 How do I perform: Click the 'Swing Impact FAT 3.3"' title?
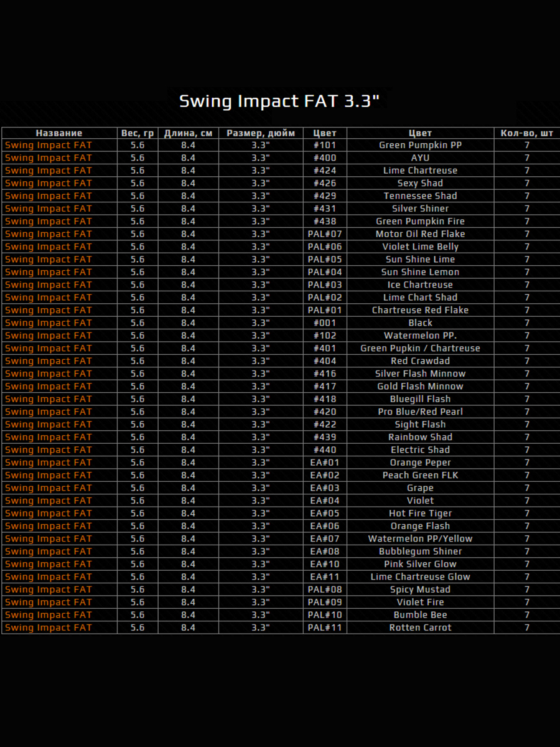[279, 101]
